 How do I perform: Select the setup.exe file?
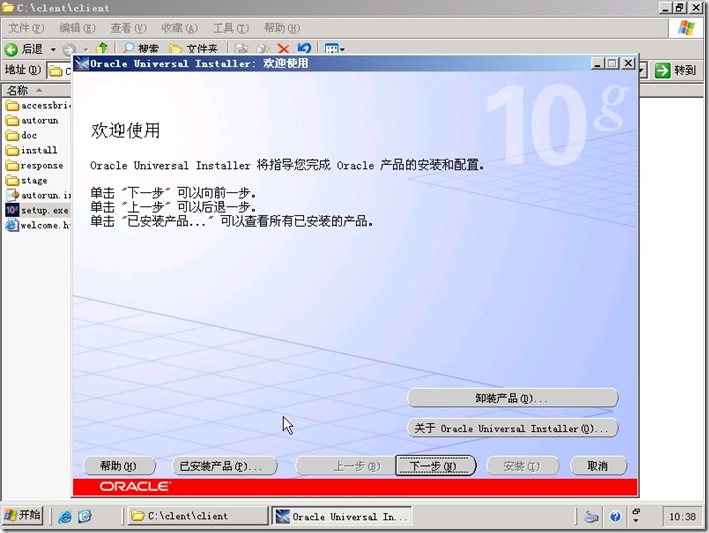pyautogui.click(x=37, y=210)
